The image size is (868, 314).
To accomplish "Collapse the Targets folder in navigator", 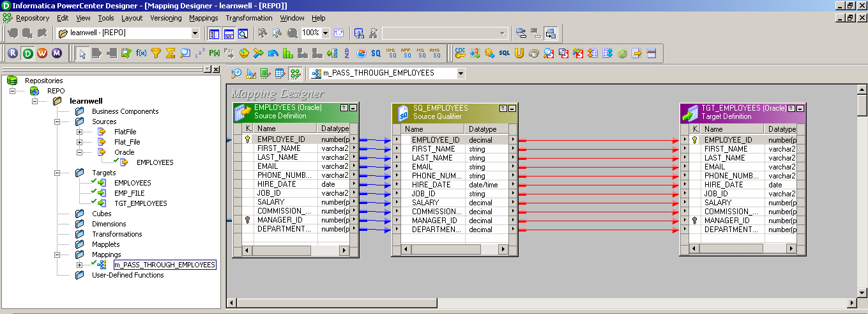I will 59,173.
